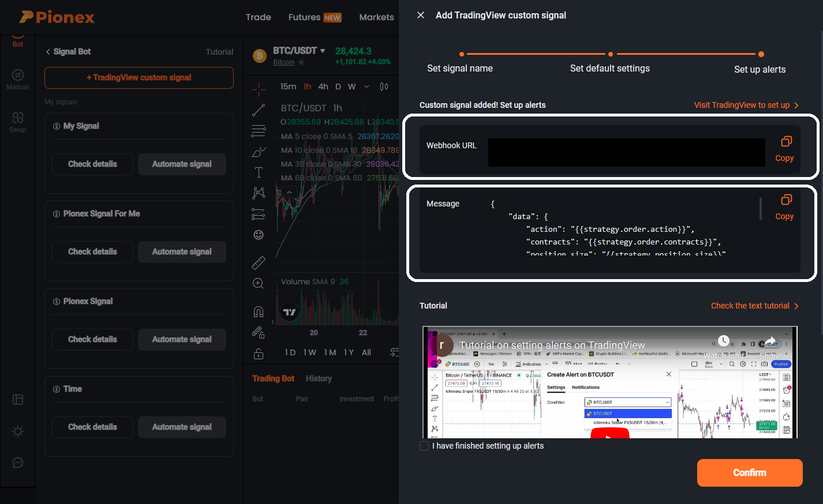Go back from Signal Bot with chevron

pos(48,52)
